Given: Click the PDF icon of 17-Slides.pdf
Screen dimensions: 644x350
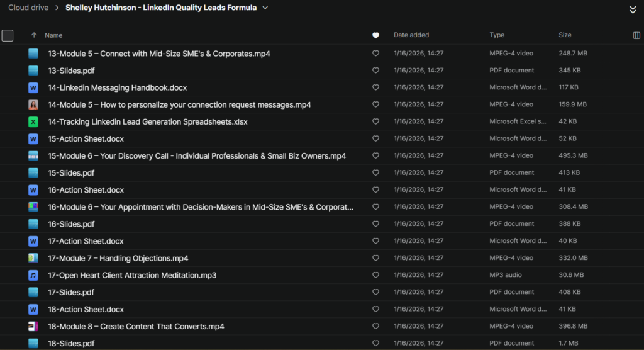Looking at the screenshot, I should 33,293.
